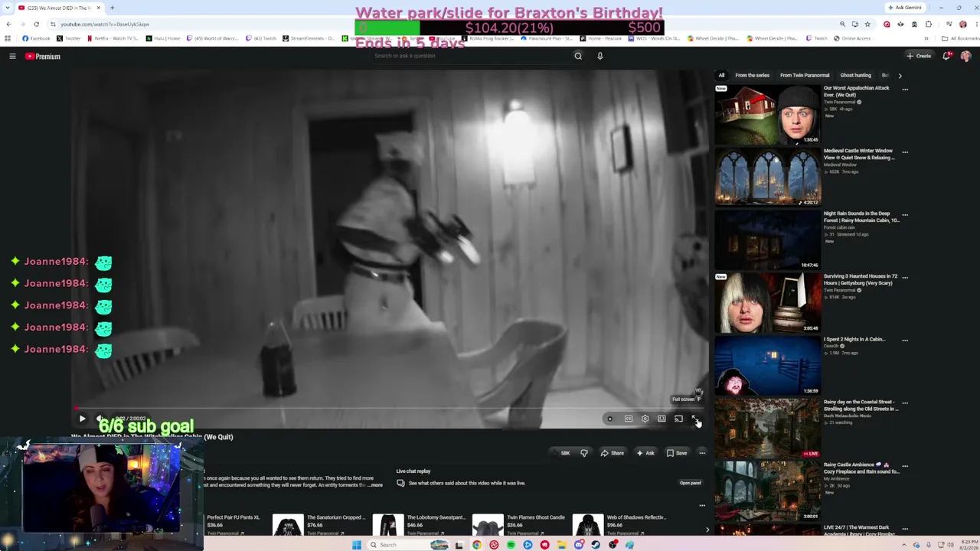Image resolution: width=980 pixels, height=551 pixels.
Task: Open options for Surviving 3 Haunted Houses video
Action: (x=905, y=278)
